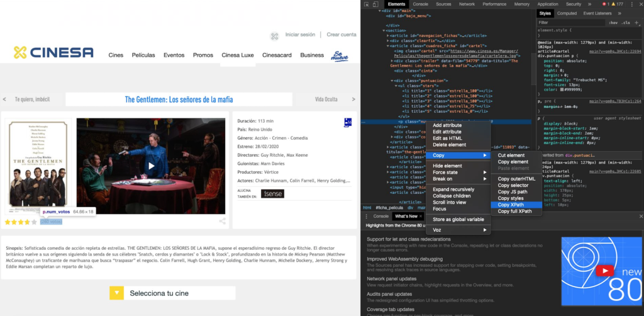Close the What's New drawer tab
This screenshot has width=644, height=316.
[x=421, y=216]
